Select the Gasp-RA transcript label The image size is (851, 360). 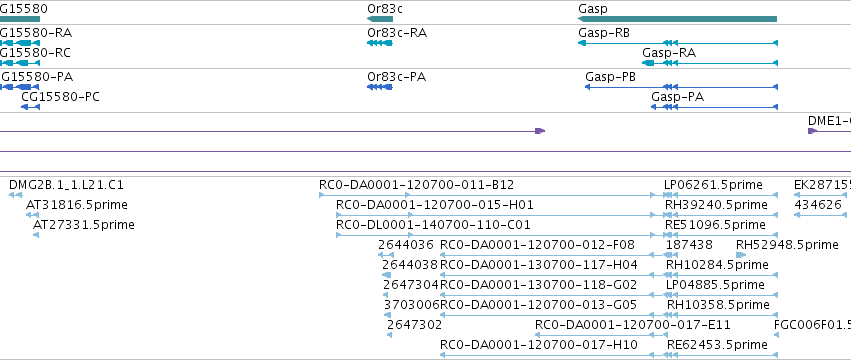tap(669, 53)
